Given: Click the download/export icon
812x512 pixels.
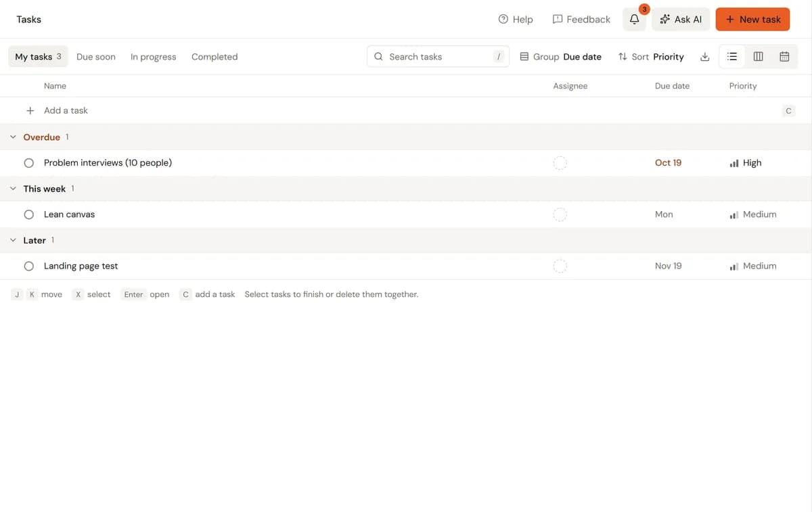Looking at the screenshot, I should coord(704,57).
